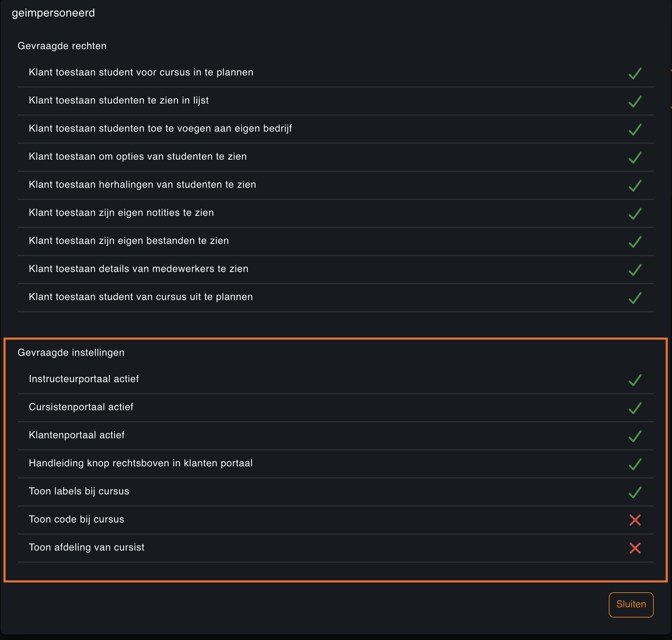The height and width of the screenshot is (640, 672).
Task: Click the red cross beside 'Toon code bij cursus'
Action: click(635, 520)
